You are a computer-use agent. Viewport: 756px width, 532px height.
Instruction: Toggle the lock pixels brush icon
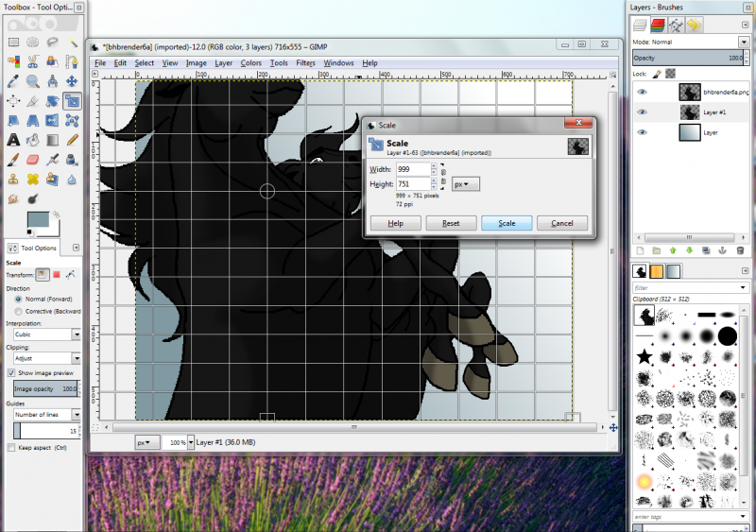657,74
